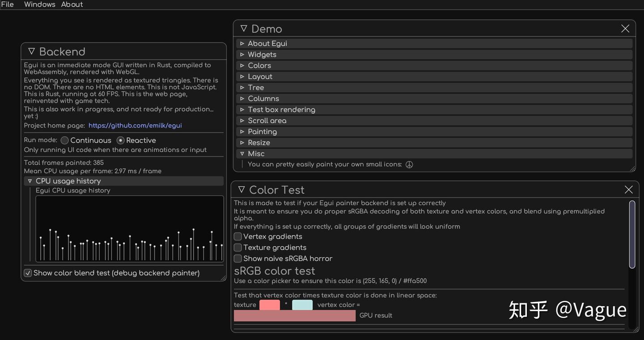Expand the Resize section

click(x=434, y=143)
